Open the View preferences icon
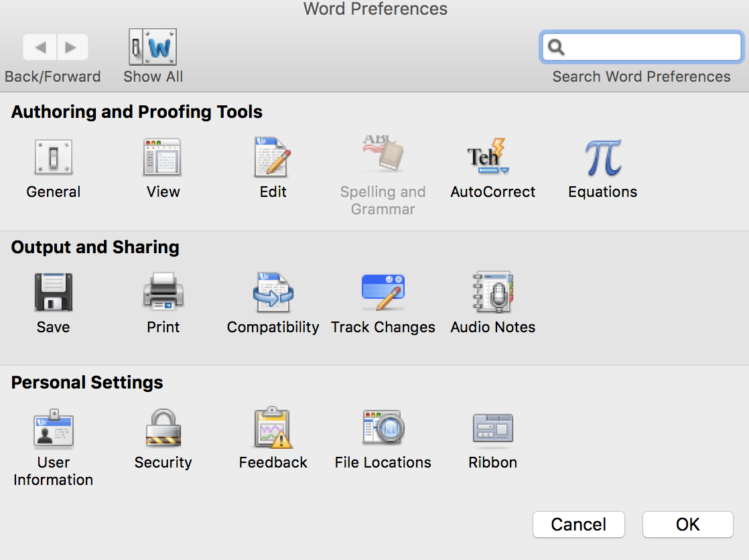The width and height of the screenshot is (749, 560). 163,158
